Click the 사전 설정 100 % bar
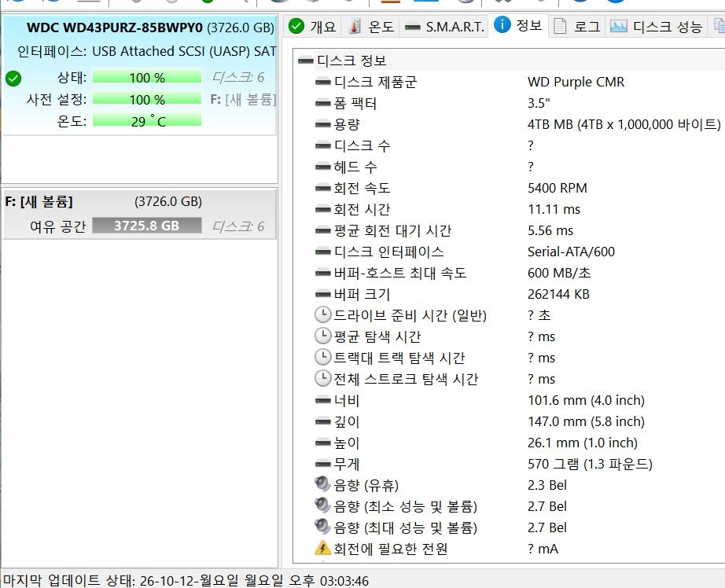This screenshot has width=725, height=588. (147, 99)
